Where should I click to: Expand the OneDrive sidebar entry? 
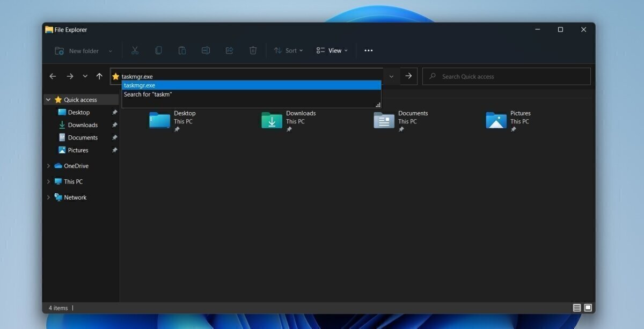pos(48,166)
